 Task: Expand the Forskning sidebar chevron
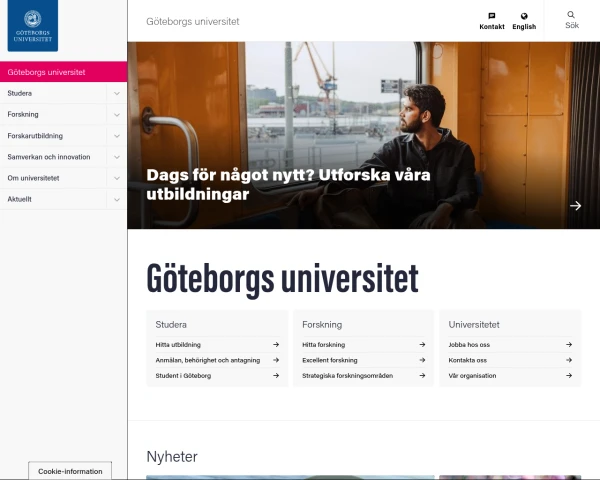pos(117,114)
